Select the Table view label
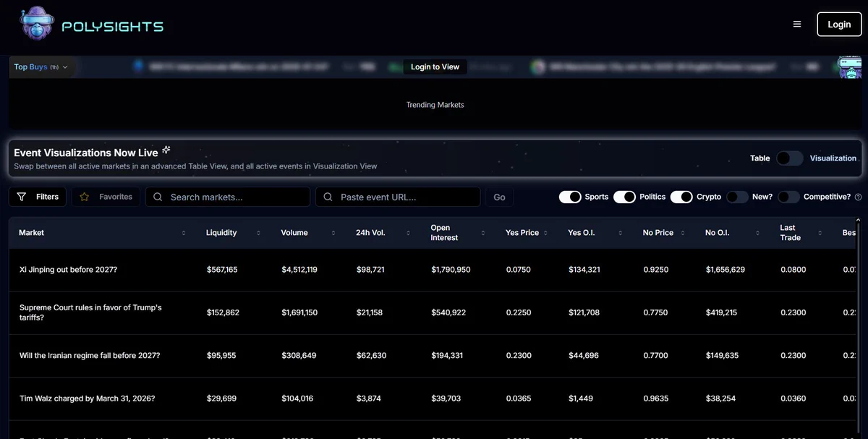The width and height of the screenshot is (868, 439). coord(759,158)
